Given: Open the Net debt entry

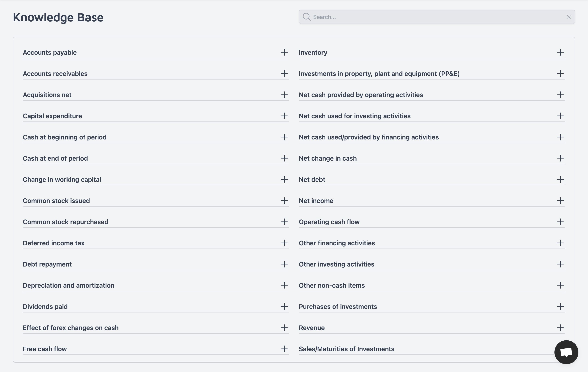Looking at the screenshot, I should tap(432, 179).
